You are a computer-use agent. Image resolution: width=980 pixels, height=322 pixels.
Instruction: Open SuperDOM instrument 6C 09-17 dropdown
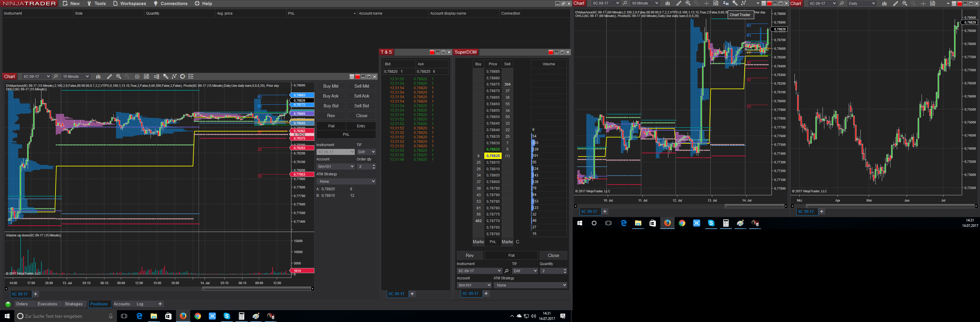(479, 271)
